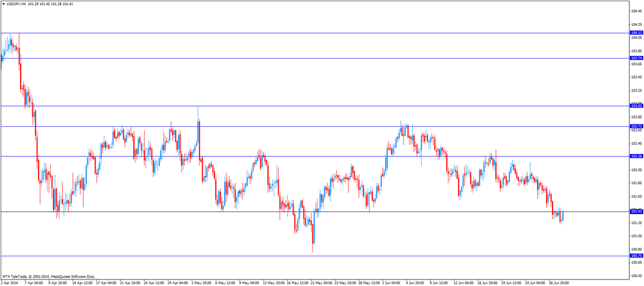
Task: Select the horizontal line at 103.74
Action: point(315,59)
